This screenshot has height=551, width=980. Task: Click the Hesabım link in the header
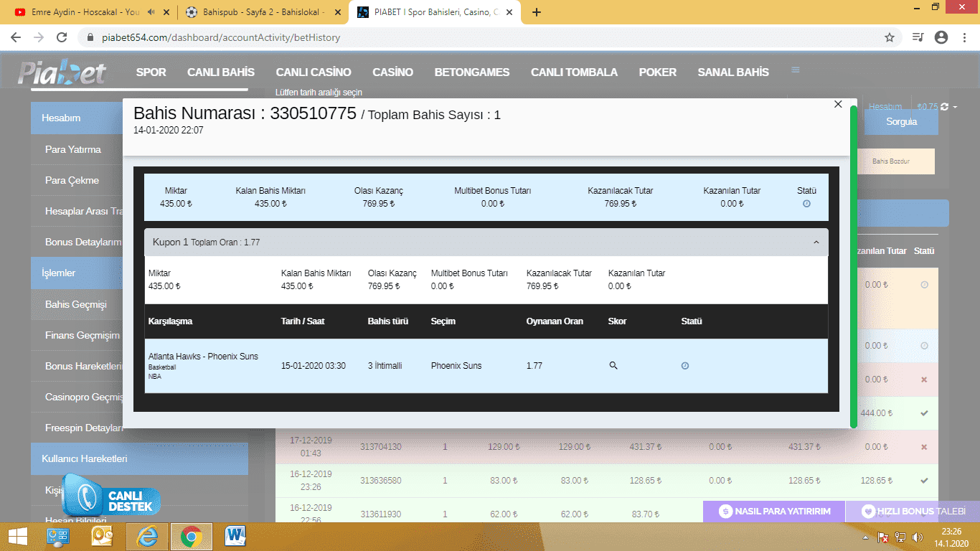coord(885,107)
